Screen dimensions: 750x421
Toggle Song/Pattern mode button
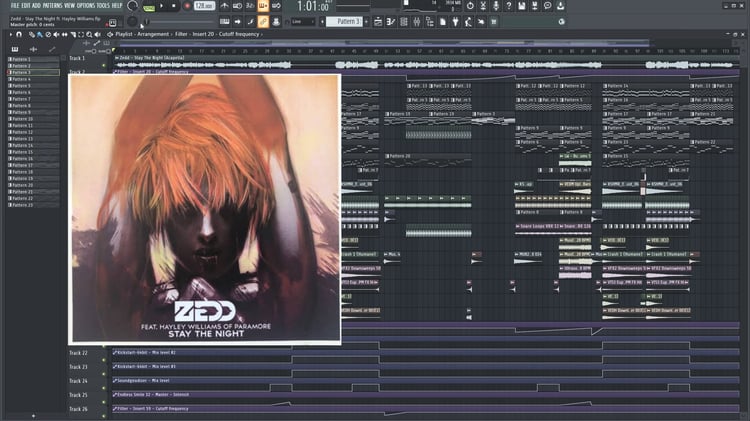(149, 7)
